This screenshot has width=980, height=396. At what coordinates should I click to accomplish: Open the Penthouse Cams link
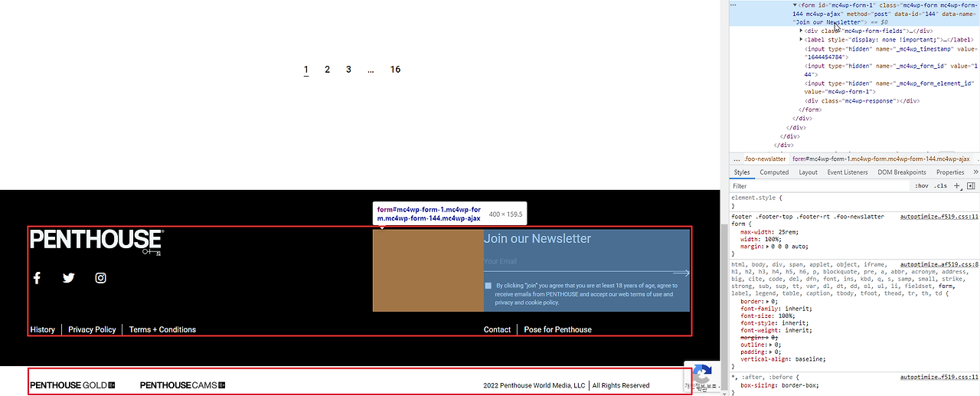(x=182, y=385)
